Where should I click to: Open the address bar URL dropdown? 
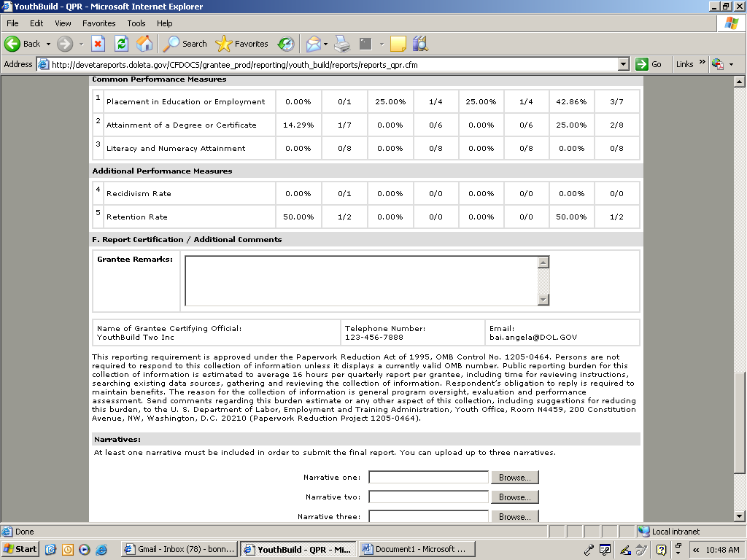tap(623, 64)
